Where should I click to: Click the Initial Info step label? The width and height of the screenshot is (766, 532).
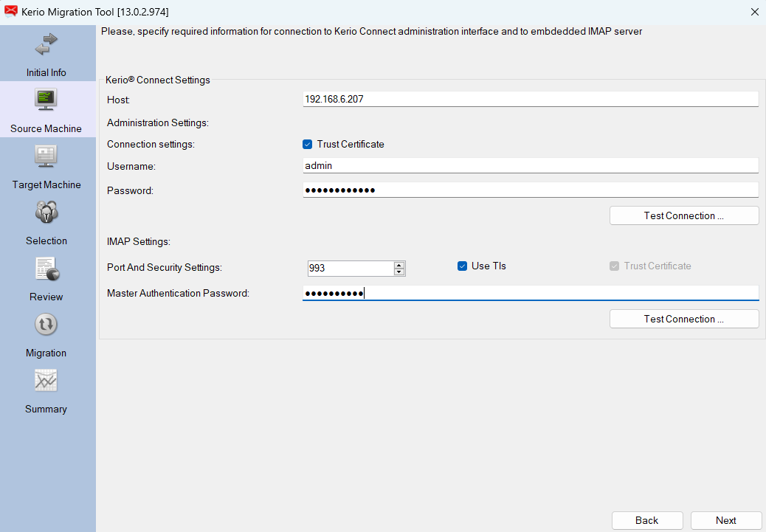pyautogui.click(x=46, y=72)
